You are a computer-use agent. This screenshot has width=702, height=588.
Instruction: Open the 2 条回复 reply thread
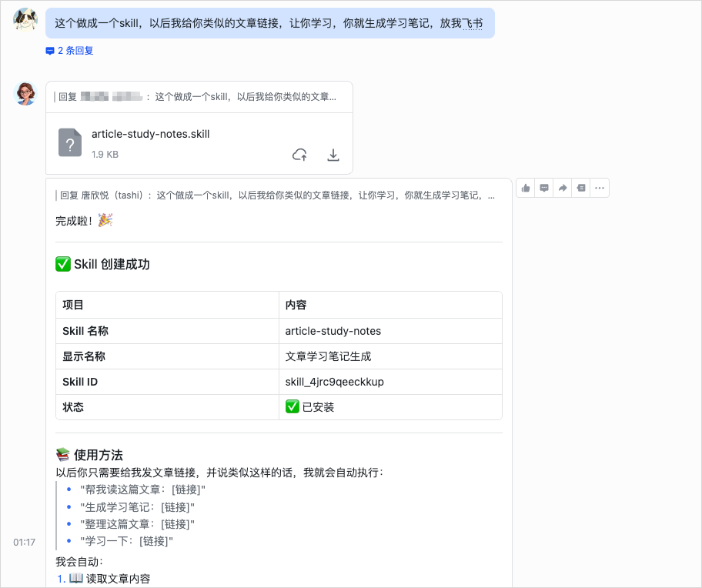tap(67, 51)
